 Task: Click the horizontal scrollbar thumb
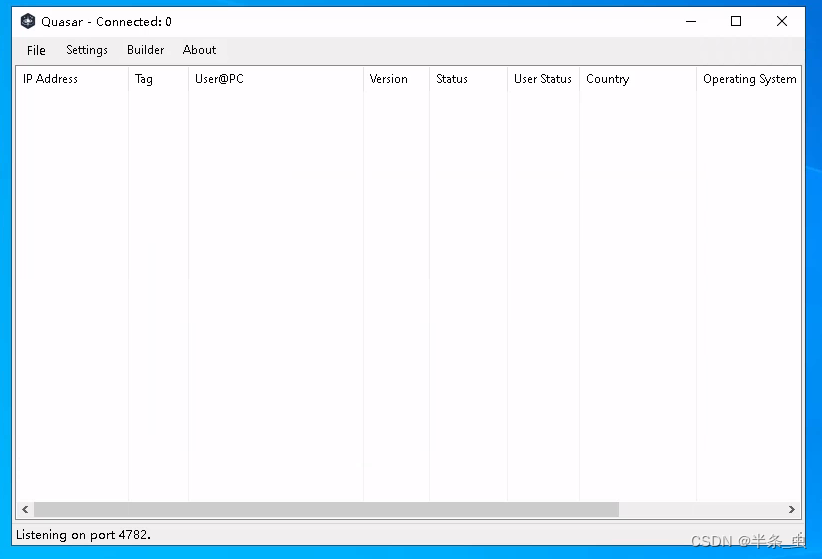326,509
